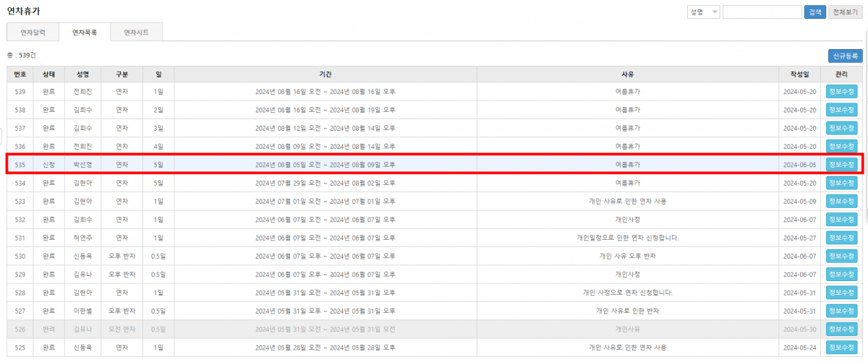Open 정보수정 for row 527 이한별
The height and width of the screenshot is (362, 868).
[x=841, y=311]
